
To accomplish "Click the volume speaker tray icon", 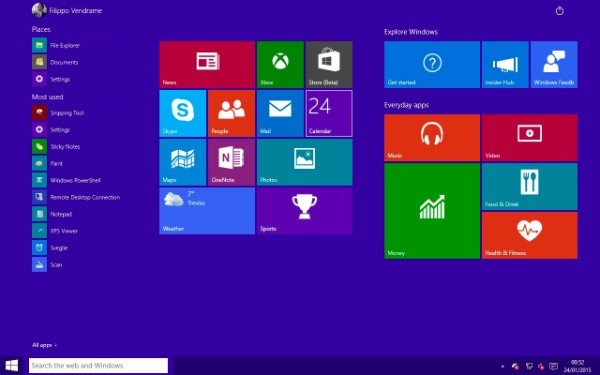I will [541, 367].
